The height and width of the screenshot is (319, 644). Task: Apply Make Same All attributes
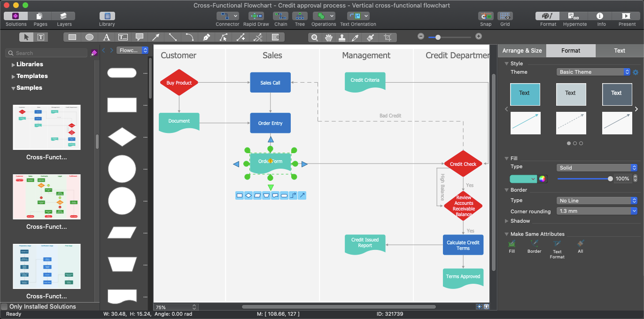coord(581,247)
